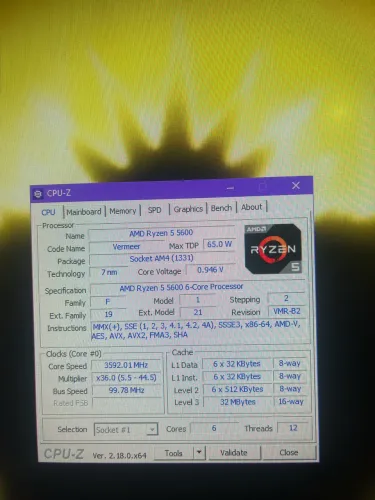
Task: Switch to the SPD tab
Action: click(154, 210)
